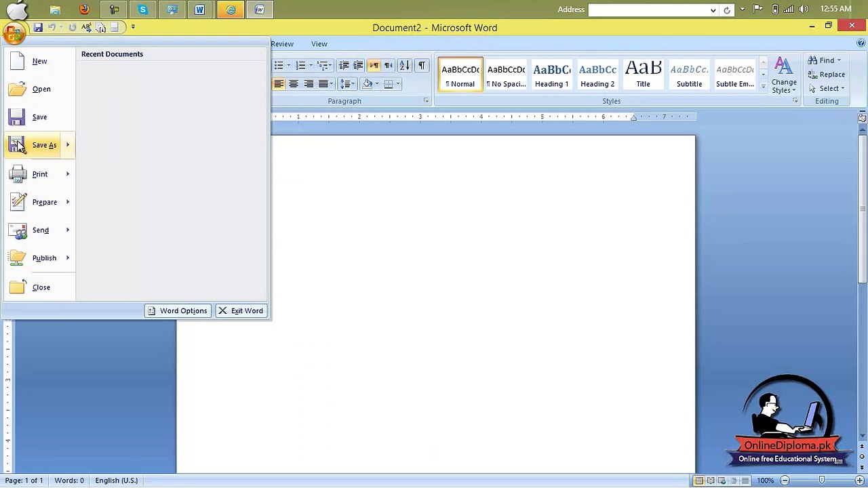Click the Find button
The image size is (868, 488).
click(825, 60)
